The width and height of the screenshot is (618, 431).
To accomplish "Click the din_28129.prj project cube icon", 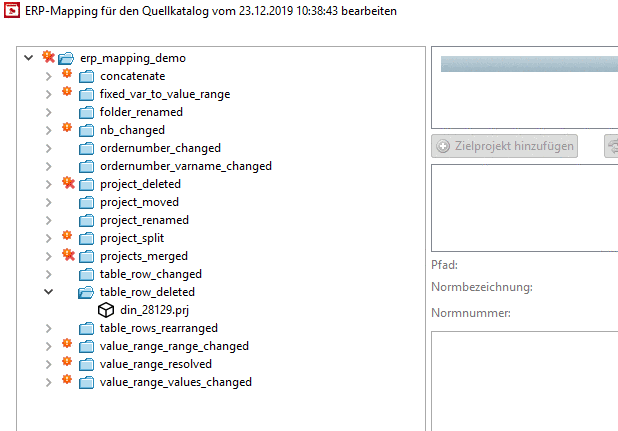I will 105,310.
